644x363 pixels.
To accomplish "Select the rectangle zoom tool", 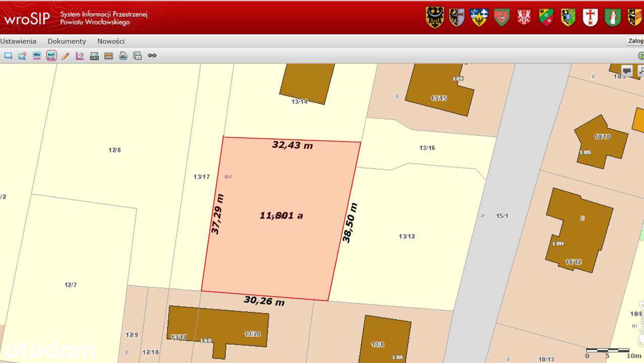I will click(8, 55).
